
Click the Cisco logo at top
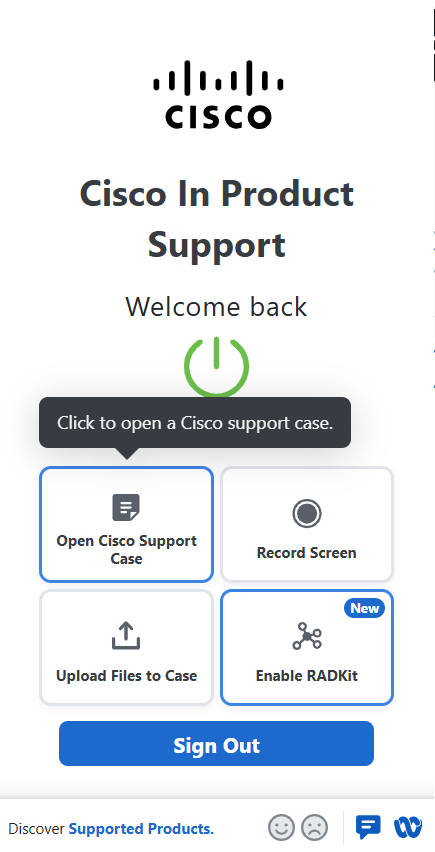(218, 95)
